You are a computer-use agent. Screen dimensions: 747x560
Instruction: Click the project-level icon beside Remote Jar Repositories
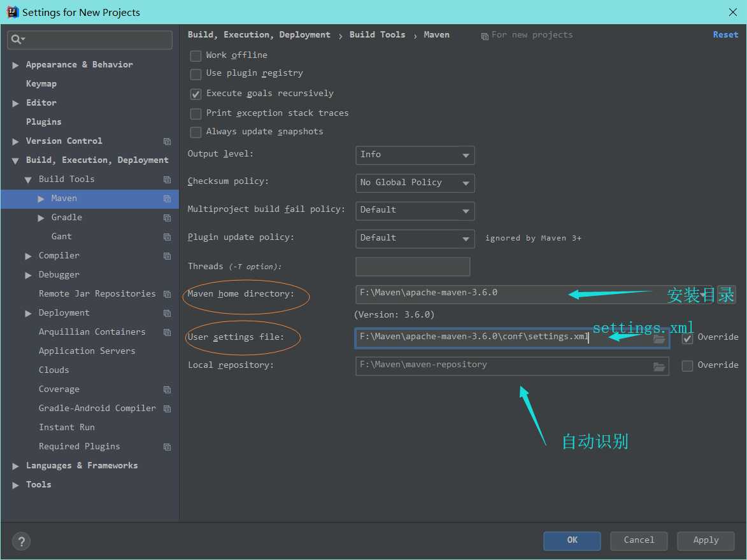click(x=167, y=294)
